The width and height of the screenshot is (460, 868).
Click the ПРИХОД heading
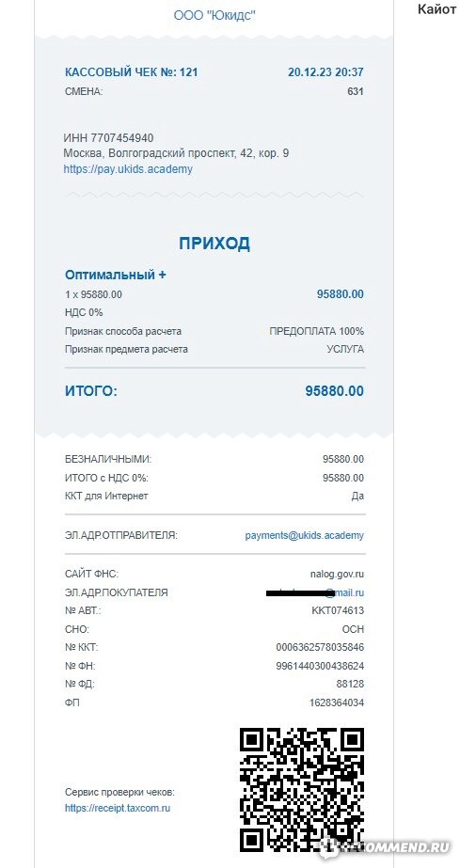point(214,244)
